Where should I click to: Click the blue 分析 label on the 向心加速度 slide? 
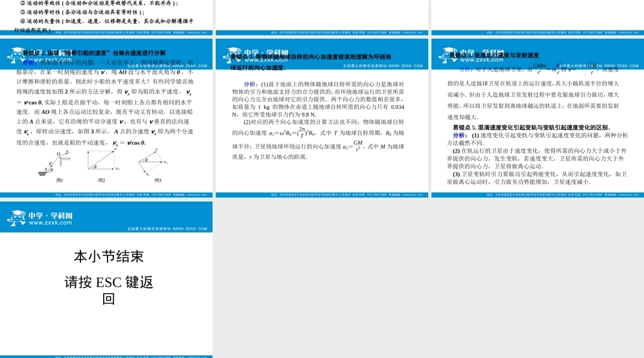(251, 84)
